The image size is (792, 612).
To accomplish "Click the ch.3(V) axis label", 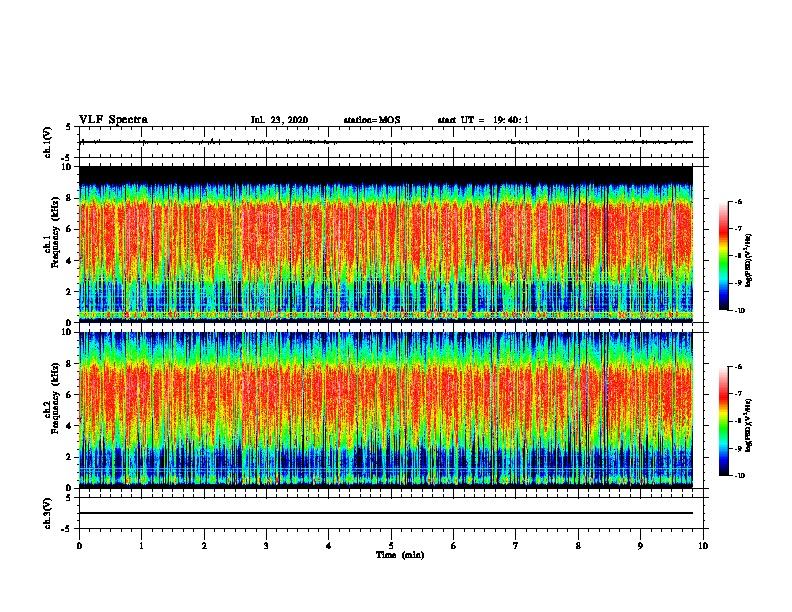I will [47, 514].
